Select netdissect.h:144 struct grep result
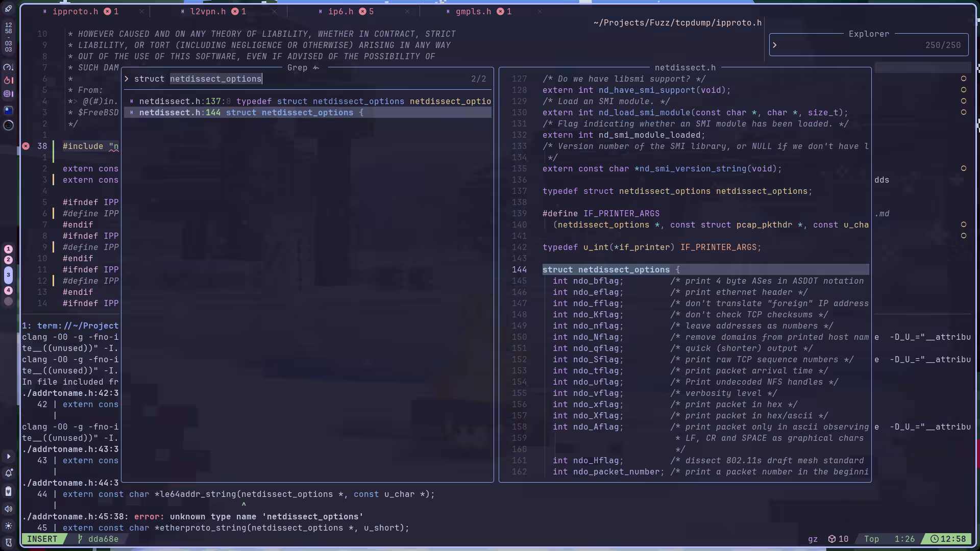 [x=306, y=113]
